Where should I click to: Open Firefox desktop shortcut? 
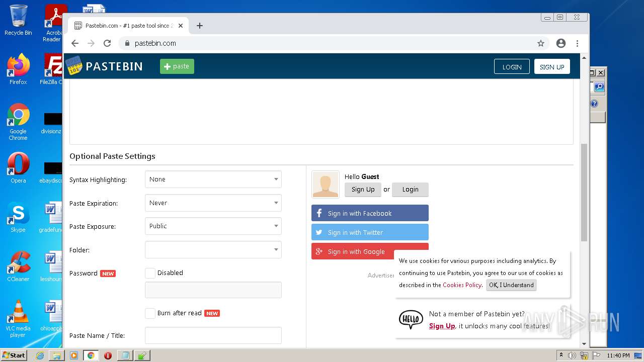[x=18, y=69]
